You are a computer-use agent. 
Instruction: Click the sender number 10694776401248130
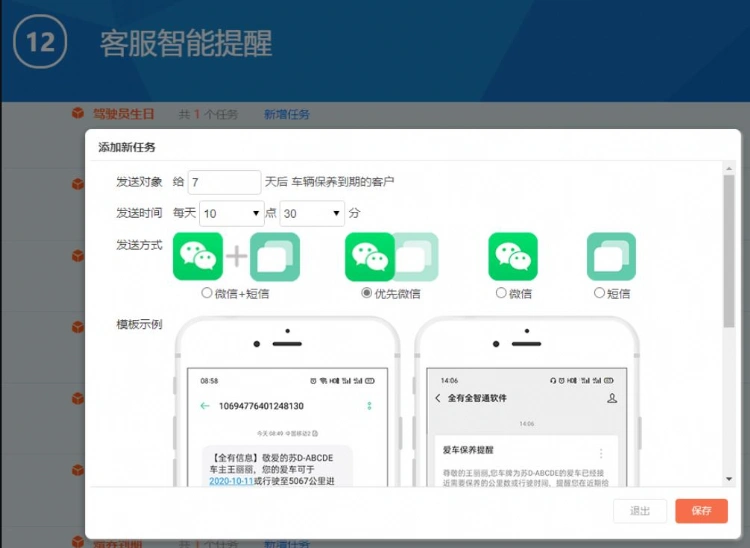[261, 406]
